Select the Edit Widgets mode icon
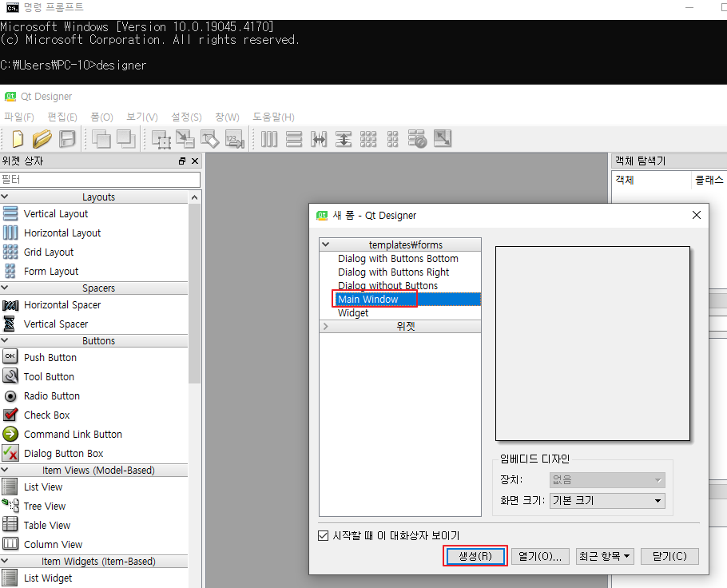The height and width of the screenshot is (588, 727). pyautogui.click(x=161, y=139)
